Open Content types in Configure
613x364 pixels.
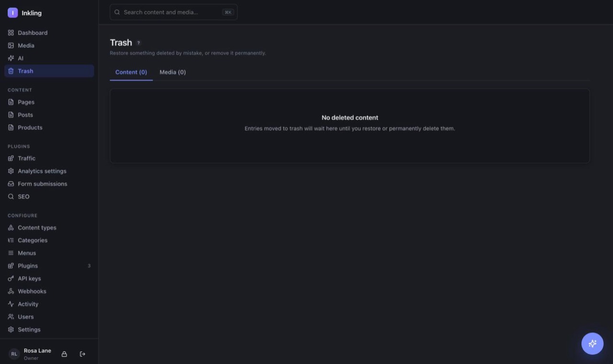pos(49,228)
